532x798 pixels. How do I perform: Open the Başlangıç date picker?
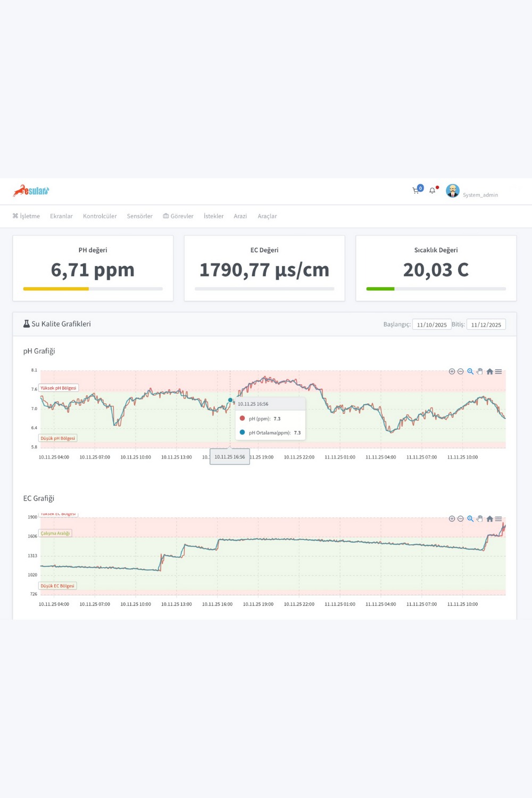[431, 324]
